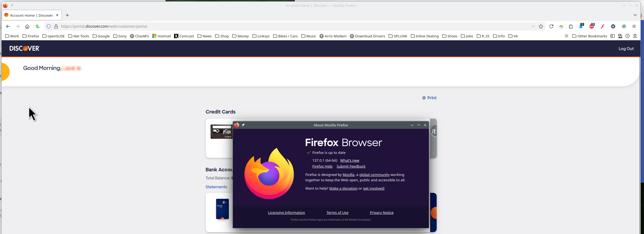Open the Hotmail bookmark
Viewport: 644px width, 234px height.
click(x=162, y=36)
